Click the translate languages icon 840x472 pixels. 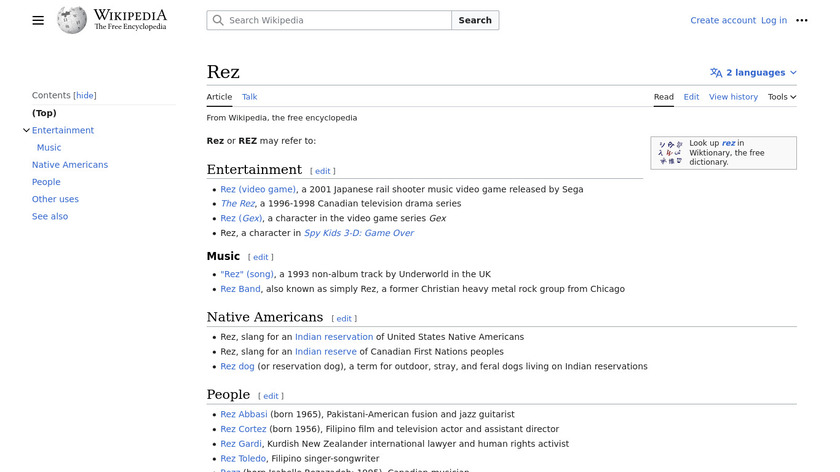point(716,72)
